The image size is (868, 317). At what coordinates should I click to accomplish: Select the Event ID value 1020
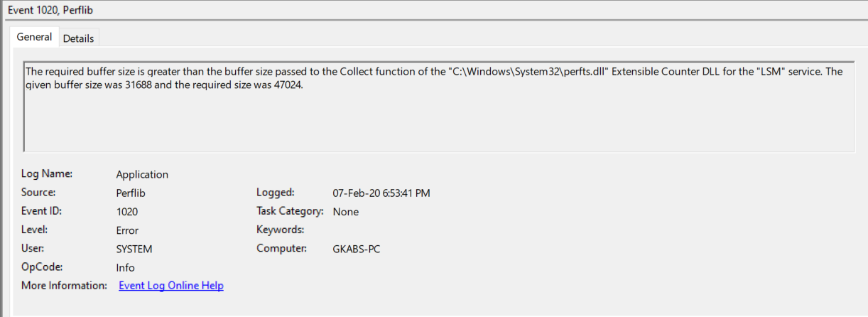(x=127, y=212)
